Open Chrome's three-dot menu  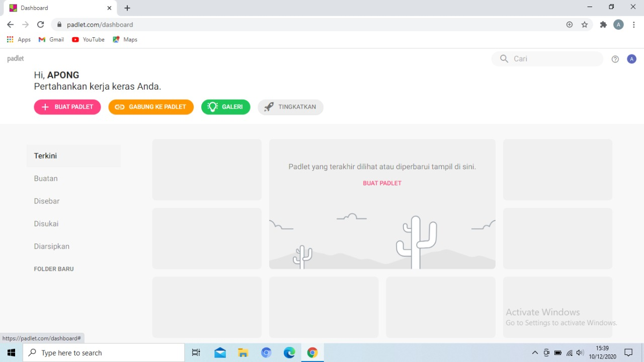click(633, 25)
